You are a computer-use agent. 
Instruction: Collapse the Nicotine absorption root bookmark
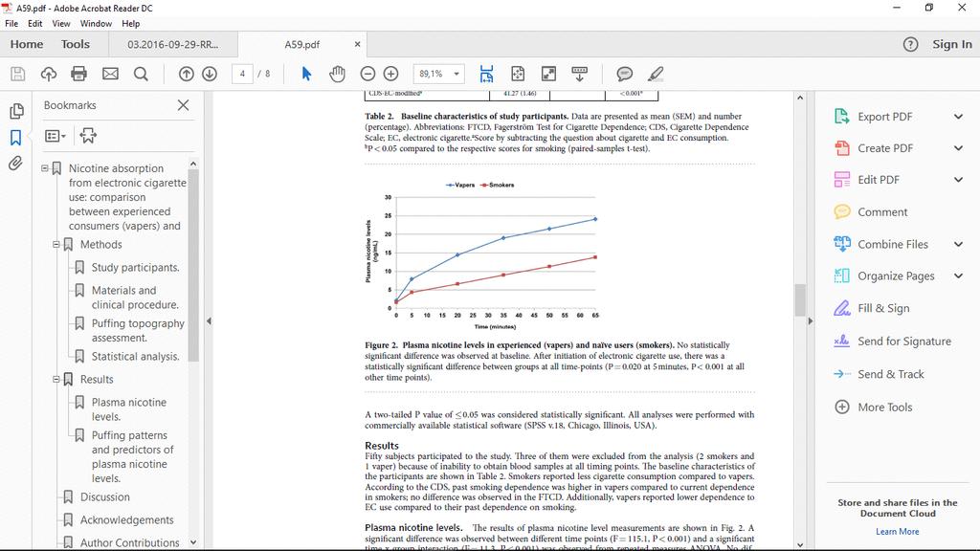click(x=45, y=168)
